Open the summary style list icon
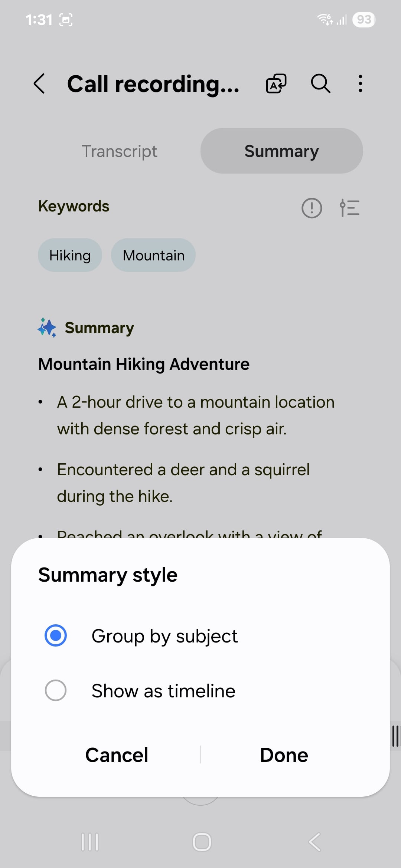The height and width of the screenshot is (868, 401). coord(350,208)
